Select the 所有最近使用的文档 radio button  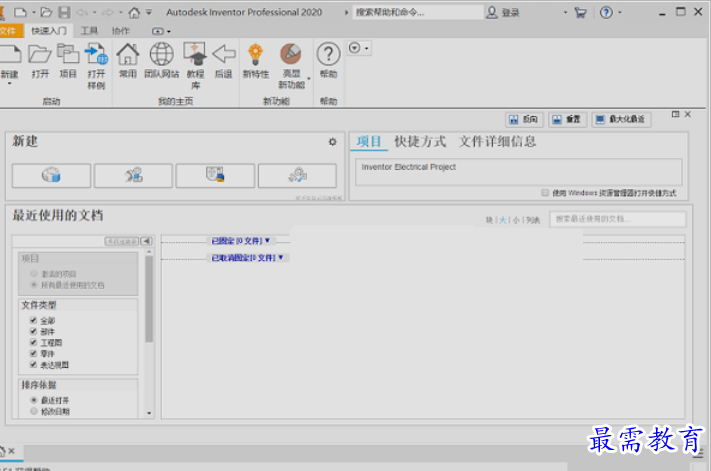(34, 285)
